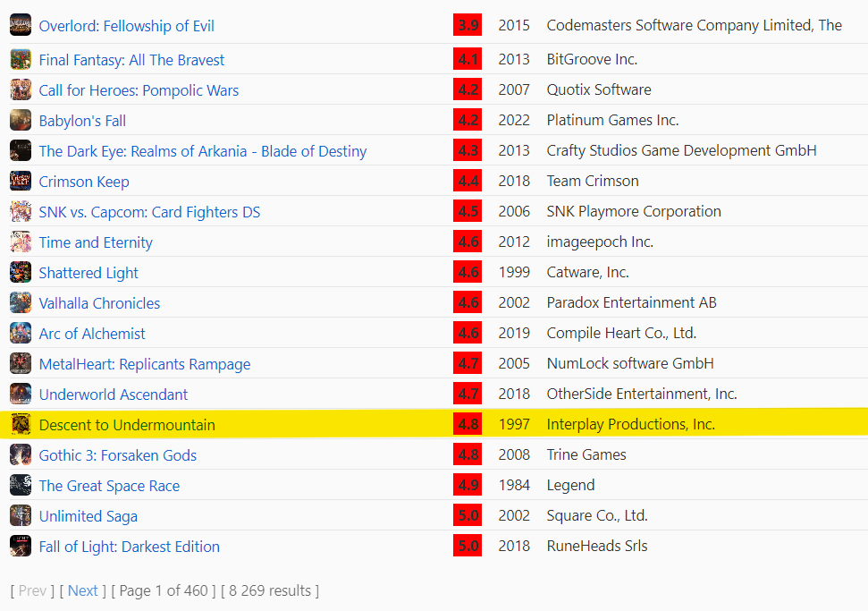Image resolution: width=868 pixels, height=611 pixels.
Task: Open the highlighted Descent to Undermountain link
Action: coord(127,426)
